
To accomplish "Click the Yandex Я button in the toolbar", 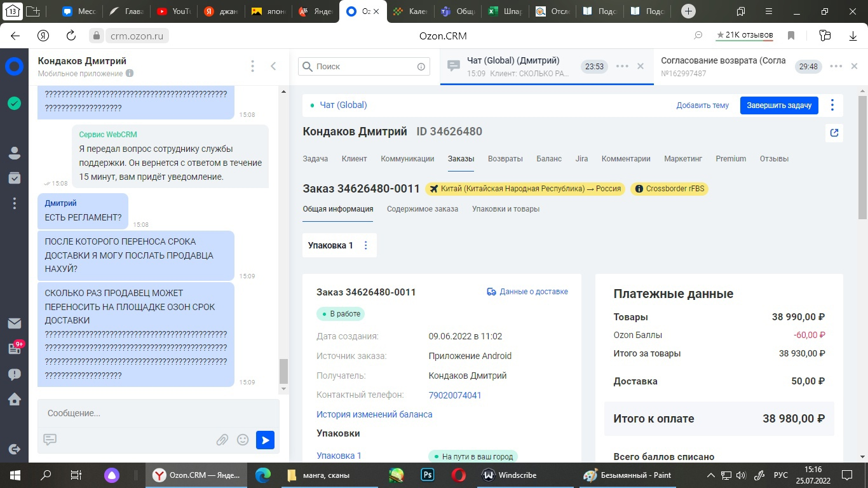I will click(43, 36).
